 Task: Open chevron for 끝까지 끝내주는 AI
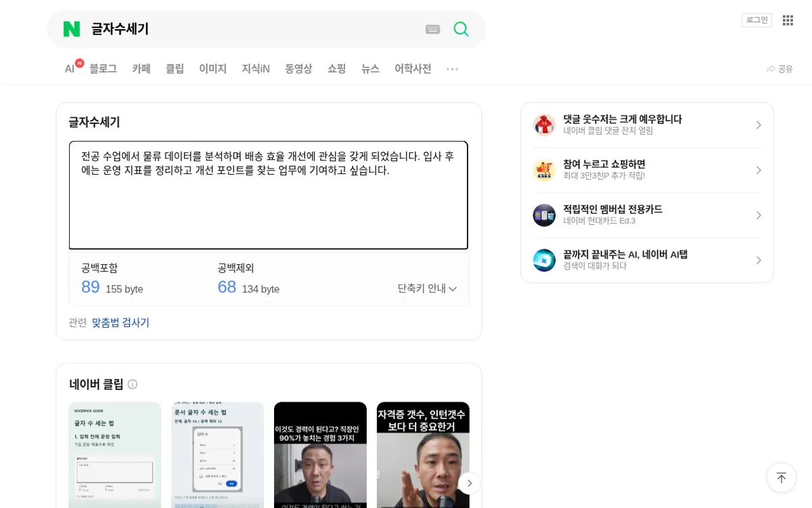coord(759,260)
